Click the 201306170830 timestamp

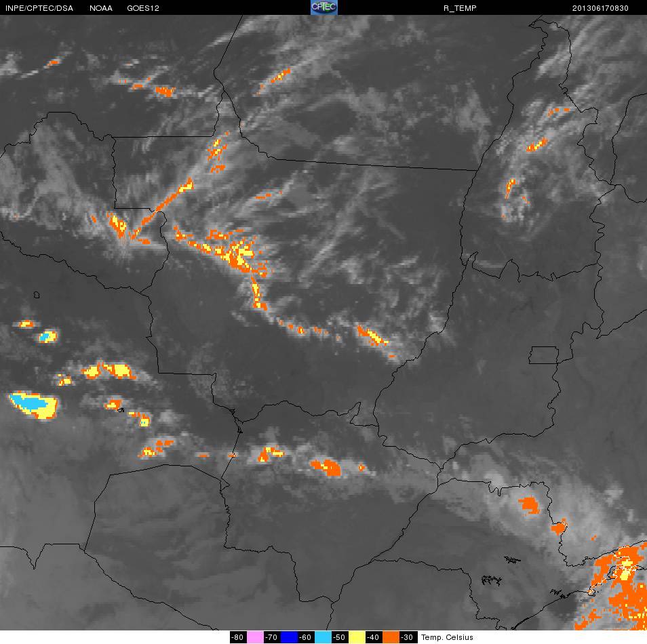[x=600, y=8]
